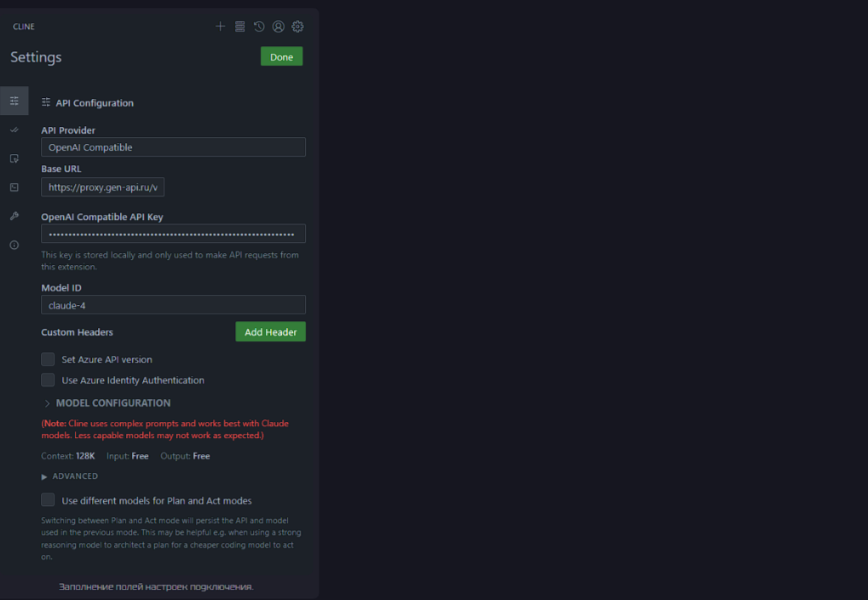Enable different models for Plan and Act
The image size is (868, 600).
(48, 500)
